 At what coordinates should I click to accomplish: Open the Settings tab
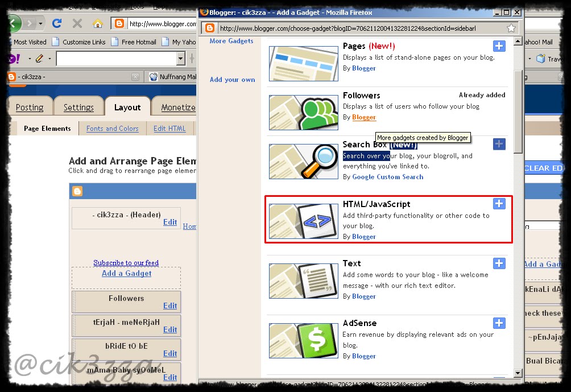click(78, 108)
